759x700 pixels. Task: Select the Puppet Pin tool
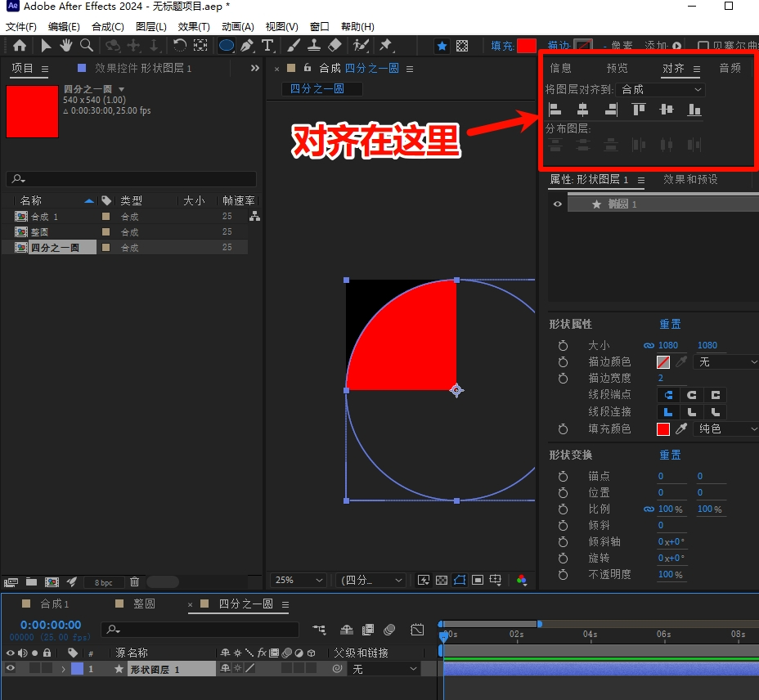click(x=386, y=46)
